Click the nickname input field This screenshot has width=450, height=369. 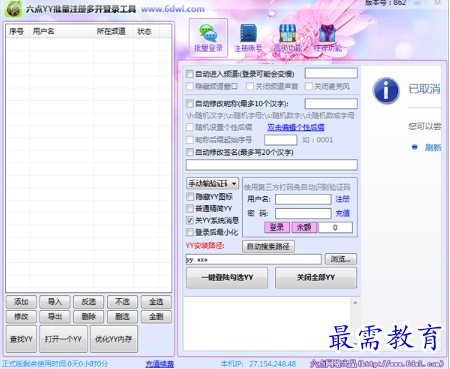point(331,104)
